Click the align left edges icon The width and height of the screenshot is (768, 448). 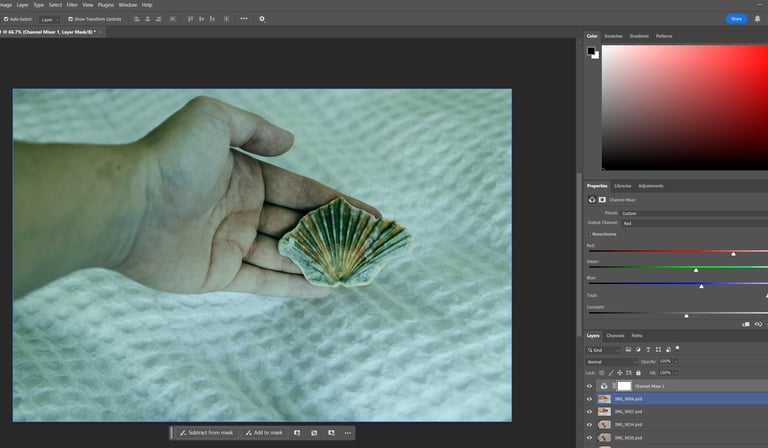pyautogui.click(x=135, y=18)
